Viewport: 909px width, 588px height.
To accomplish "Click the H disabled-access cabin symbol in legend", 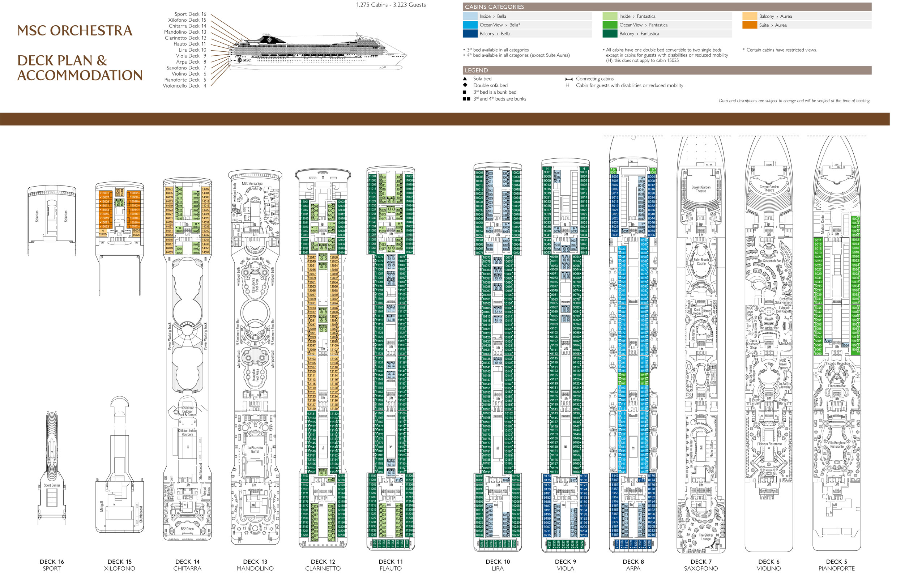I will click(x=567, y=86).
